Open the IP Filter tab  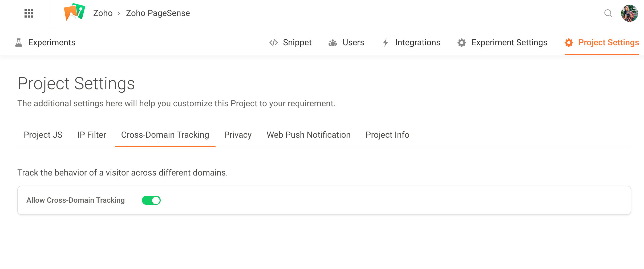click(x=92, y=135)
